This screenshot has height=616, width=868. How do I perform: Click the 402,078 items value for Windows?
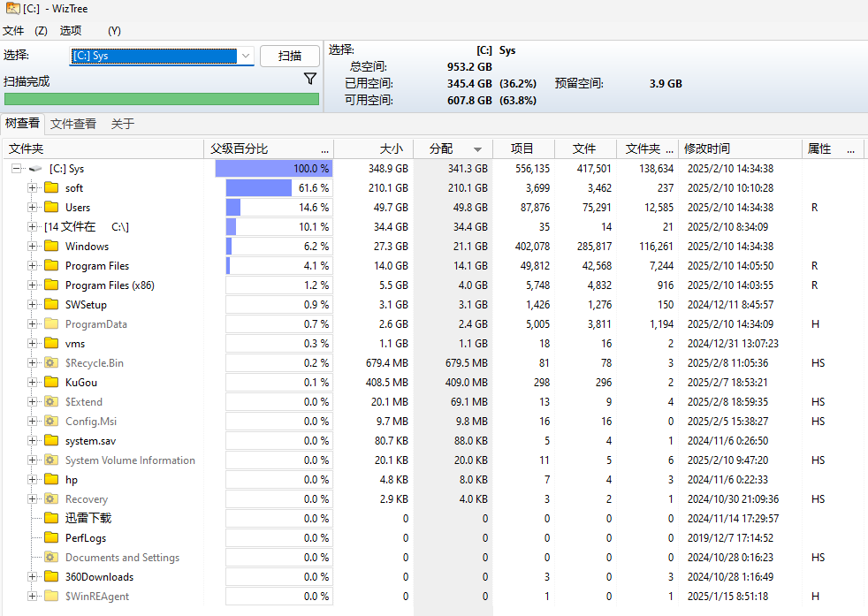pos(532,246)
